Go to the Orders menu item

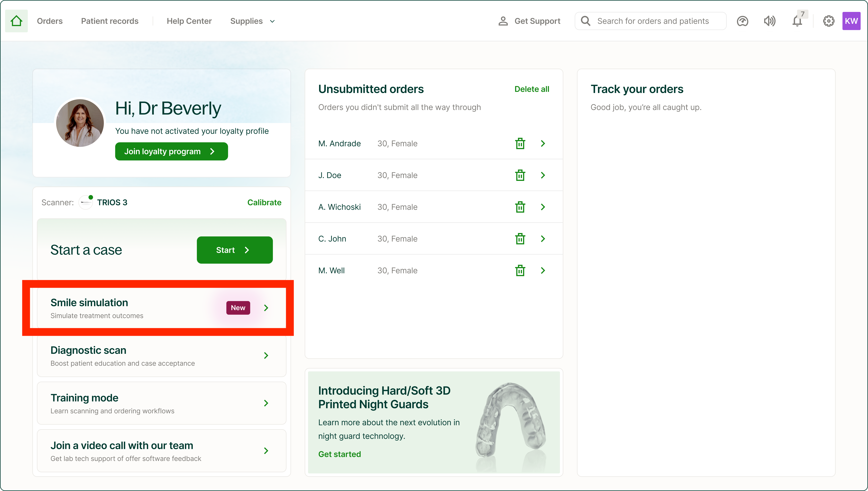pyautogui.click(x=50, y=21)
